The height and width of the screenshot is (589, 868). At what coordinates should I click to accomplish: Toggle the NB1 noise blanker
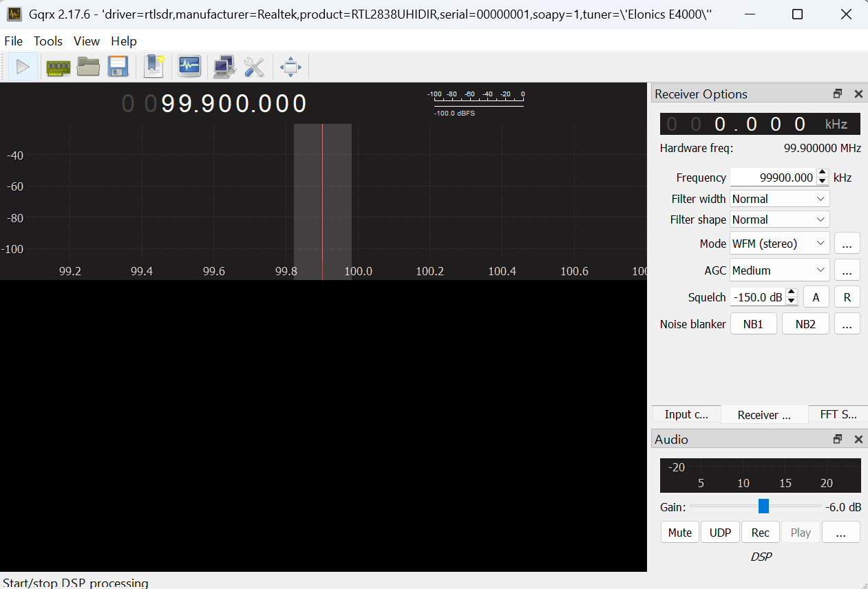(753, 324)
